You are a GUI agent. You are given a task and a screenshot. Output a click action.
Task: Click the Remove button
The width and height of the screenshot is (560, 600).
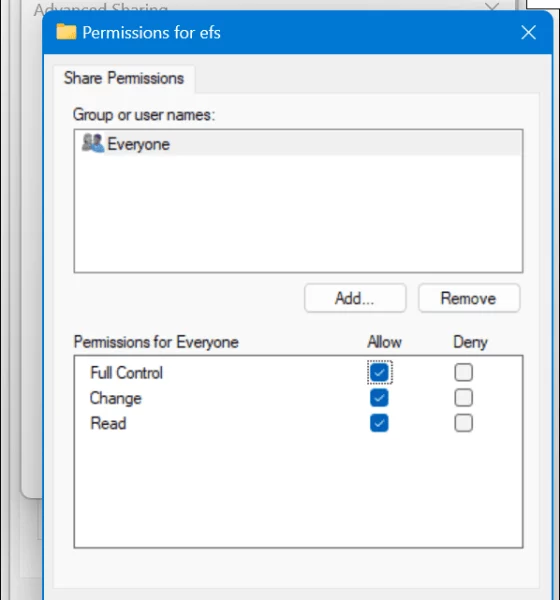(x=469, y=298)
